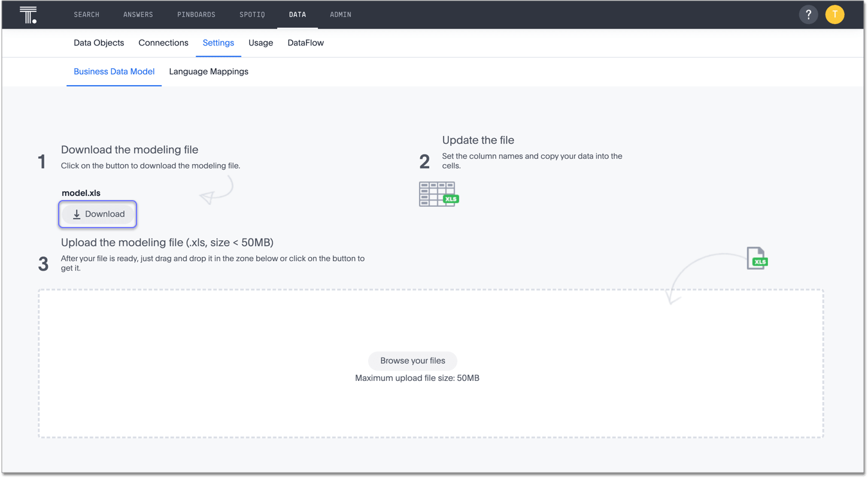Screen dimensions: 868x478
Task: Open the SpotIQ section
Action: tap(252, 15)
